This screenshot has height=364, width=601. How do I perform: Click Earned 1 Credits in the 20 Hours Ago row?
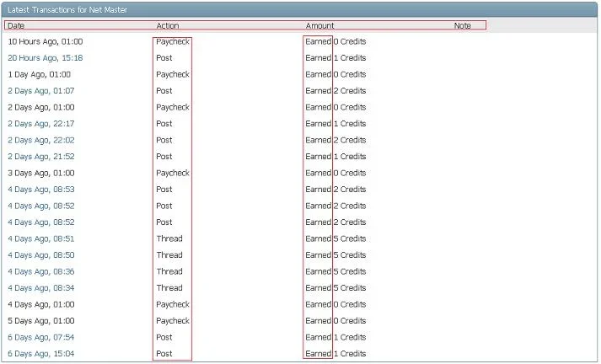tap(335, 58)
